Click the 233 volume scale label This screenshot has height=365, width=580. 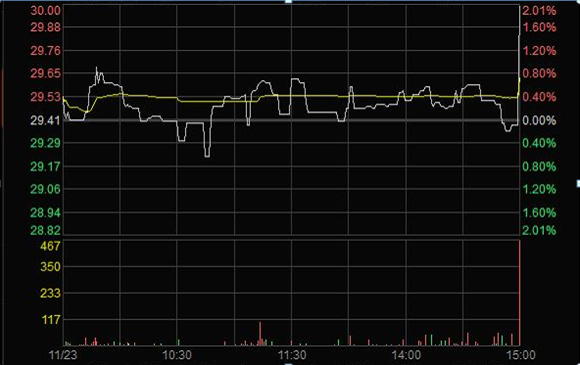click(x=50, y=293)
